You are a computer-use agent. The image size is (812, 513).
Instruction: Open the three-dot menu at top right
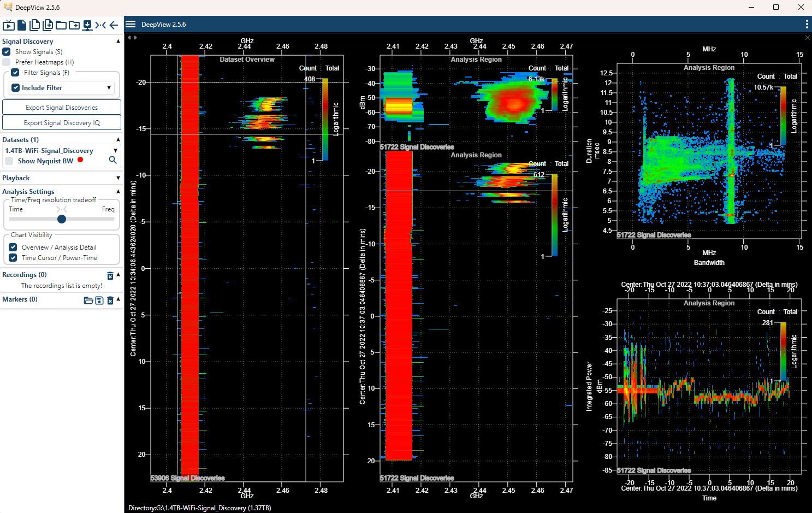[x=807, y=25]
